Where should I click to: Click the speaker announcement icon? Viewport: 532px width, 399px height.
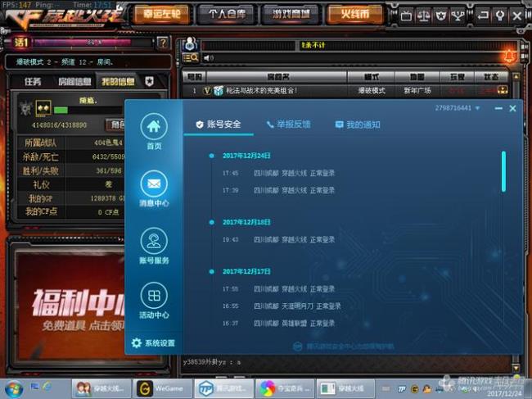[209, 58]
